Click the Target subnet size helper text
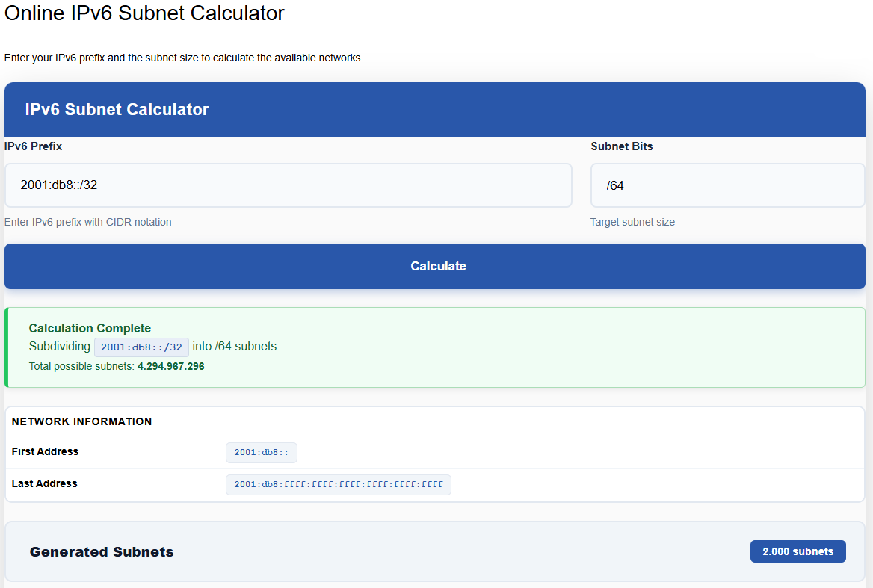The height and width of the screenshot is (588, 873). tap(632, 222)
